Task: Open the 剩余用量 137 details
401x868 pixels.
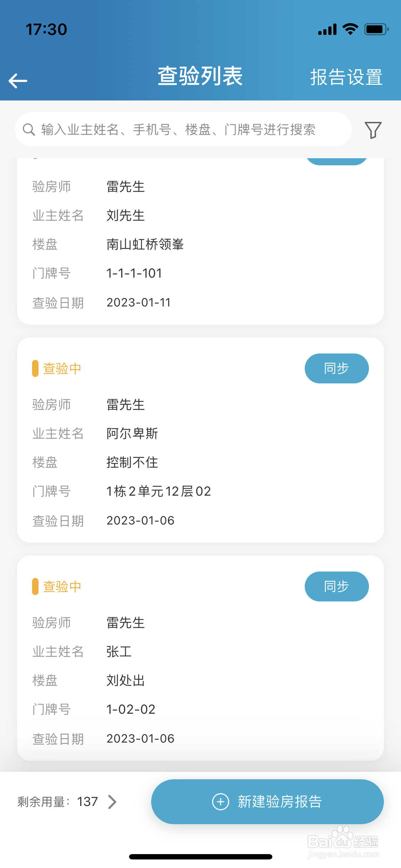Action: click(x=58, y=802)
